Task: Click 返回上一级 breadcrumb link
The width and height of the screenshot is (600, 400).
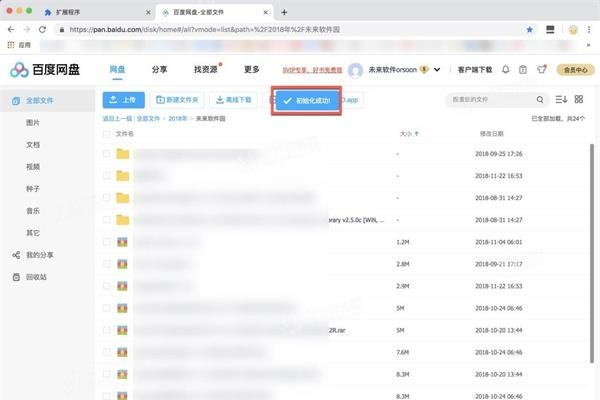Action: [117, 119]
